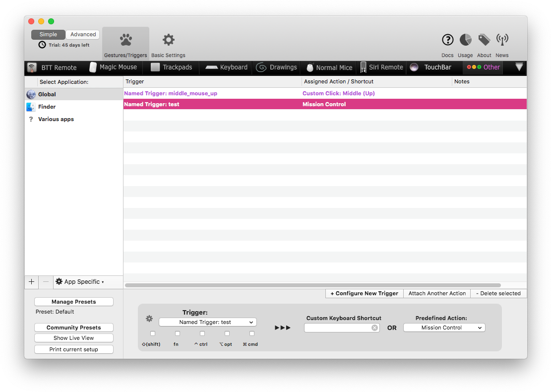
Task: Click the Various apps question mark icon
Action: pos(31,119)
